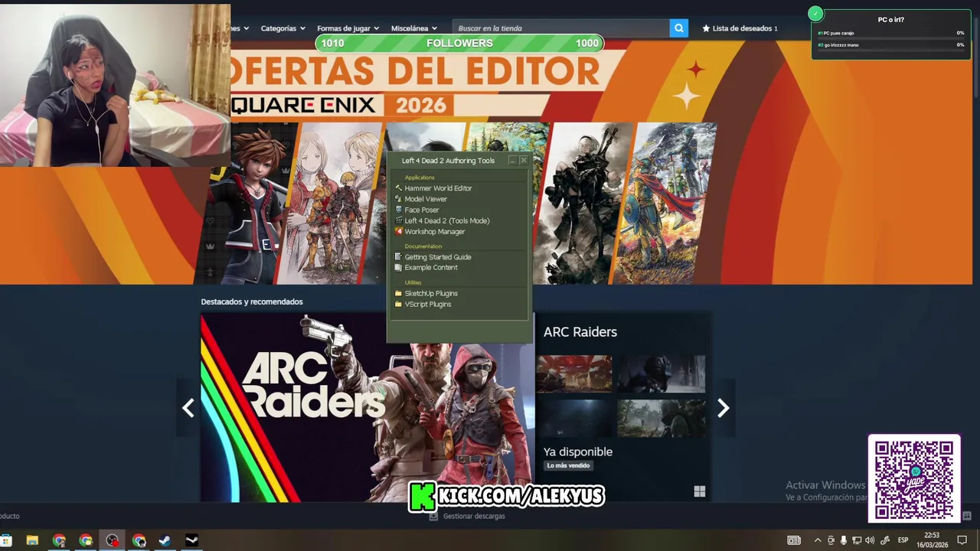This screenshot has height=551, width=980.
Task: Open File Explorer from the taskbar
Action: pos(32,540)
